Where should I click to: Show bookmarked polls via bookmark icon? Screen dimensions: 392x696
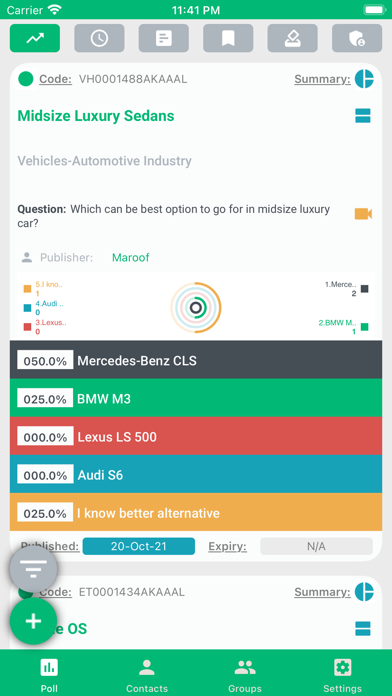(228, 38)
